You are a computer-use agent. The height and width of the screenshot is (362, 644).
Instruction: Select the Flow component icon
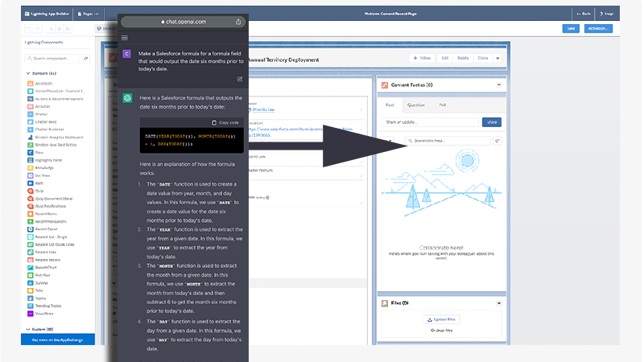tap(30, 152)
